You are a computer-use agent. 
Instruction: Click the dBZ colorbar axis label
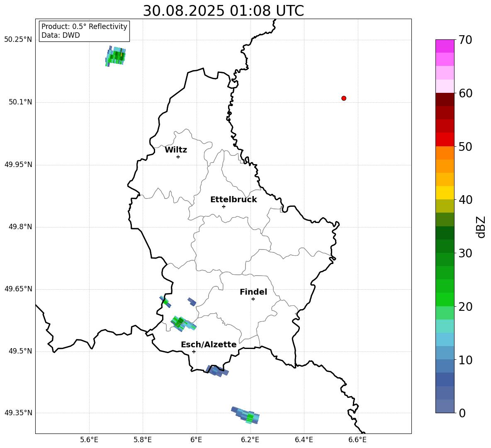coord(480,227)
